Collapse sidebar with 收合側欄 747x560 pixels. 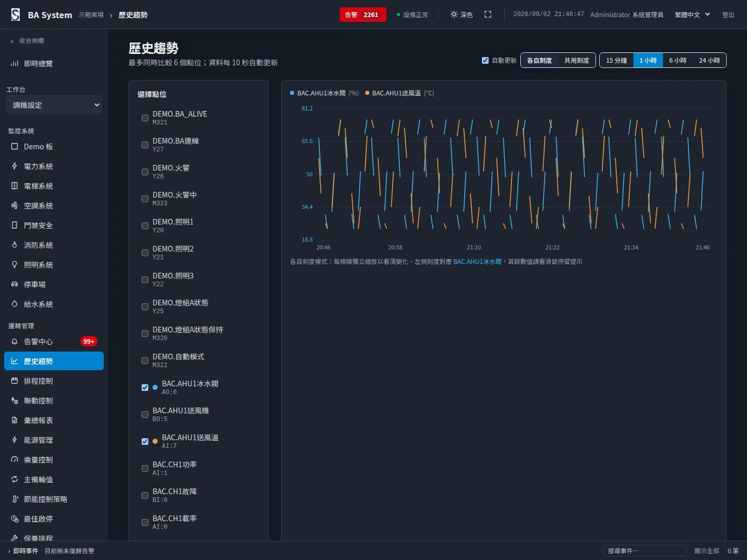[27, 40]
